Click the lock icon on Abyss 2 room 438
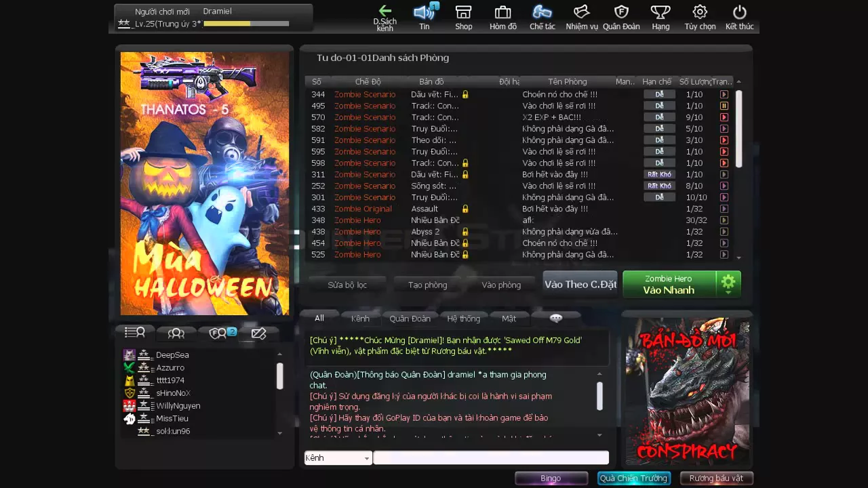Screen dimensions: 868x488 tap(465, 232)
